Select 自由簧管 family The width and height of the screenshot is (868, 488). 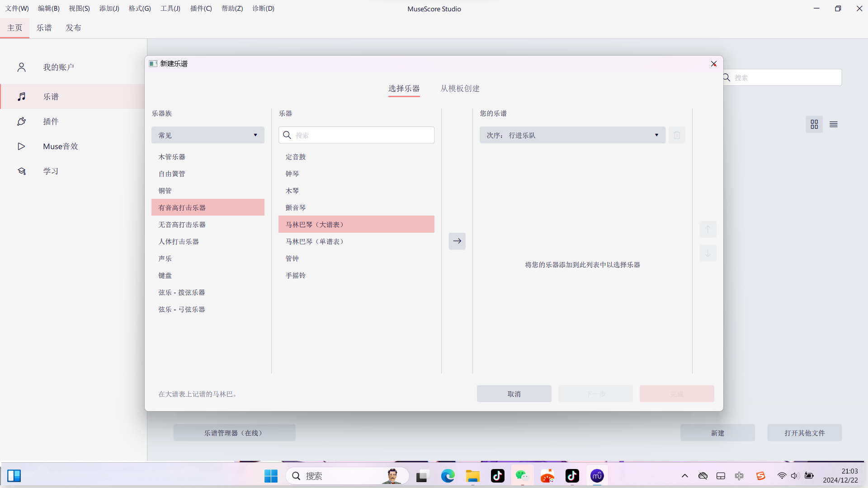[x=208, y=174]
